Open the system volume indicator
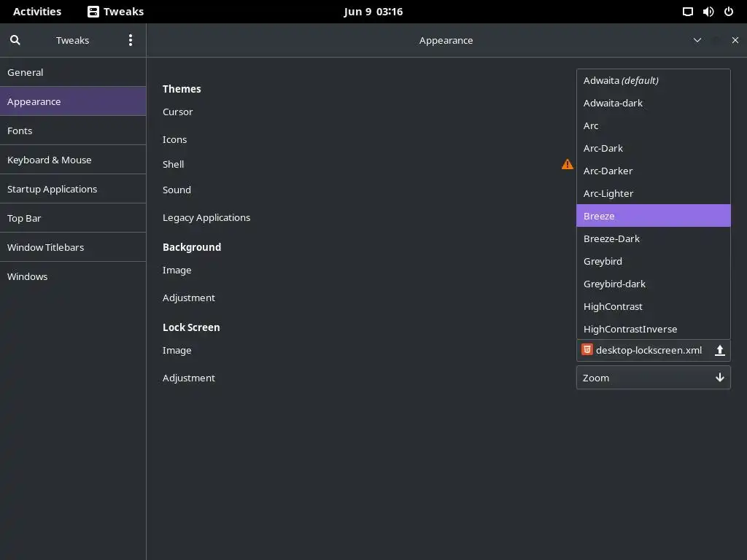The height and width of the screenshot is (560, 747). point(708,12)
